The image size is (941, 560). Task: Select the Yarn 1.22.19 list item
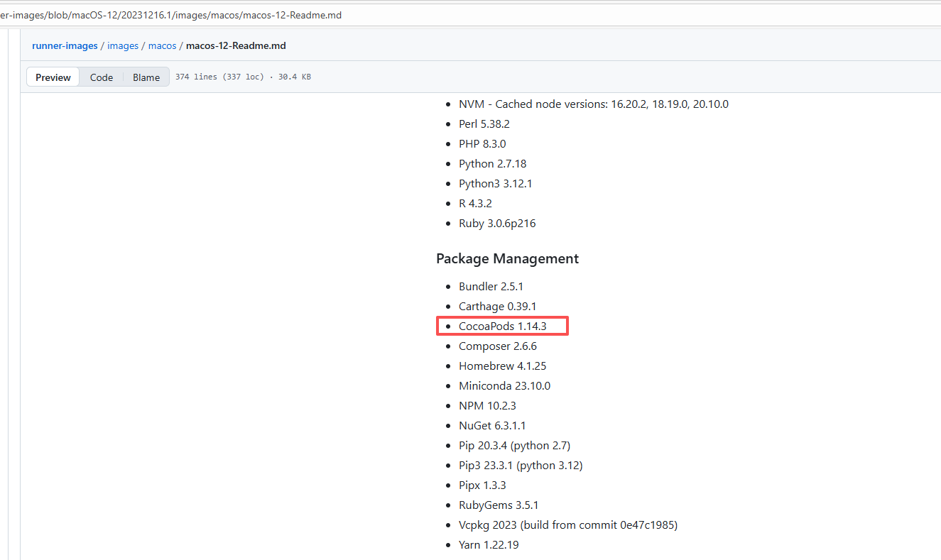(x=489, y=545)
